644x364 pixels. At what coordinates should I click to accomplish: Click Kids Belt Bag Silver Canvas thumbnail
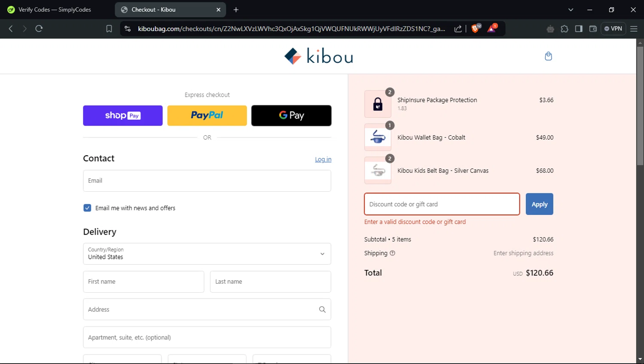[378, 170]
